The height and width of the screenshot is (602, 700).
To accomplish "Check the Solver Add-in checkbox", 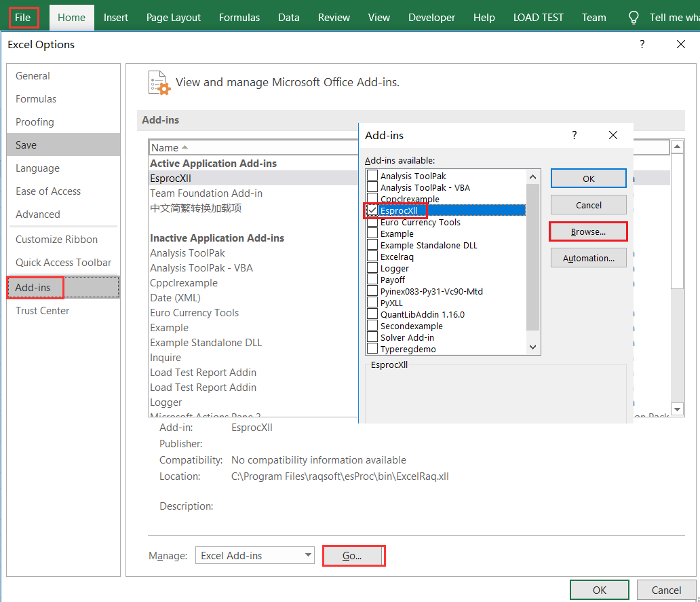I will [x=372, y=338].
